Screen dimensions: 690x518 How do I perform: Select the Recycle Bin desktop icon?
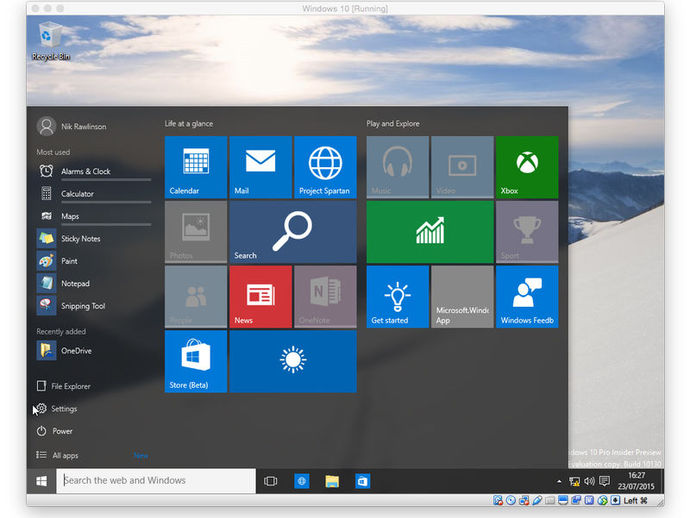[x=51, y=41]
